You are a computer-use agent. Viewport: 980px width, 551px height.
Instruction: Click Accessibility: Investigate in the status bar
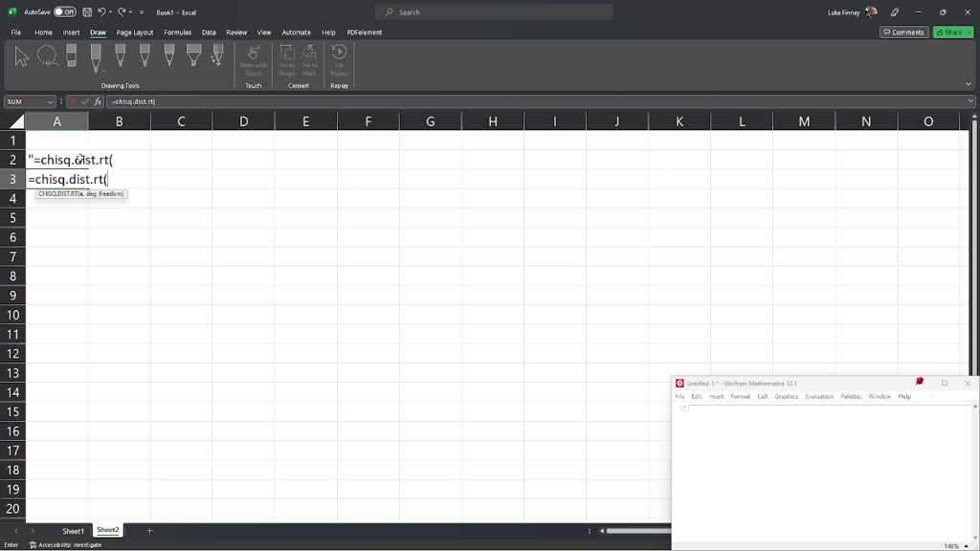tap(66, 544)
